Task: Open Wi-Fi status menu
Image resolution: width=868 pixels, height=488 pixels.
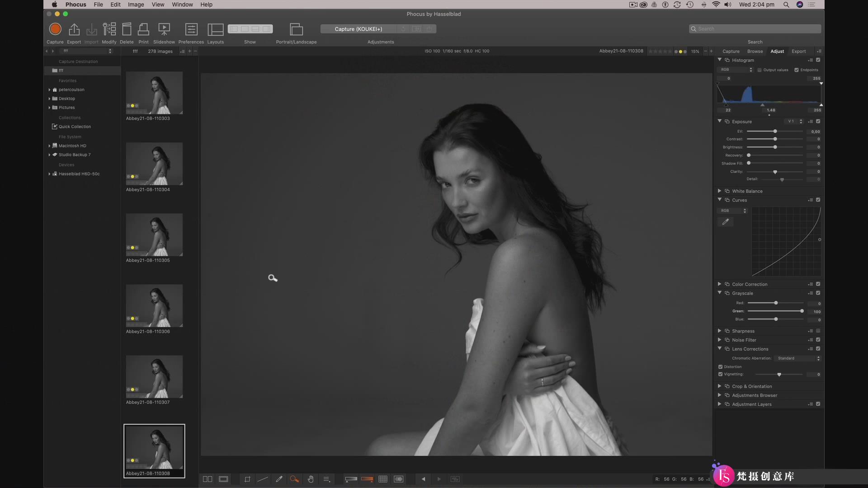Action: point(716,5)
